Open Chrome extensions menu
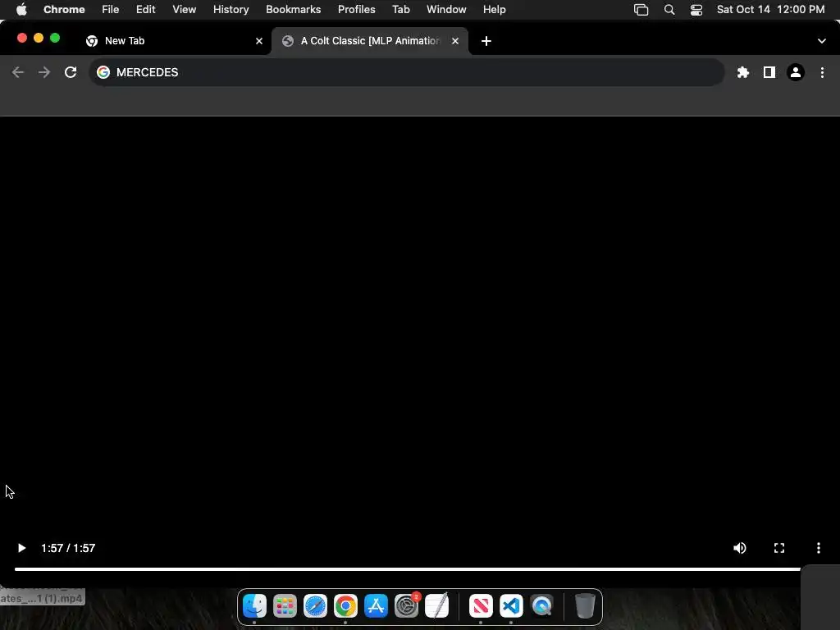This screenshot has width=840, height=630. (742, 72)
